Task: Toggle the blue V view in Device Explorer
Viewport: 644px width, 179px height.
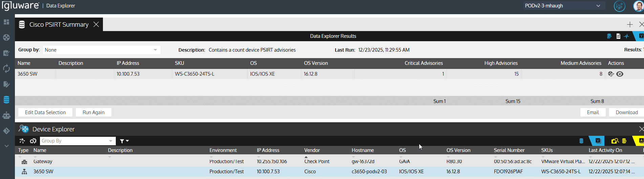Action: 598,141
